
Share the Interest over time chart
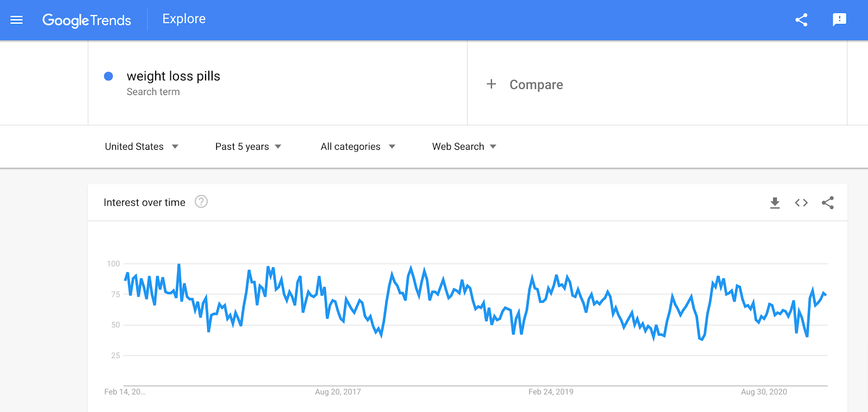click(x=827, y=202)
